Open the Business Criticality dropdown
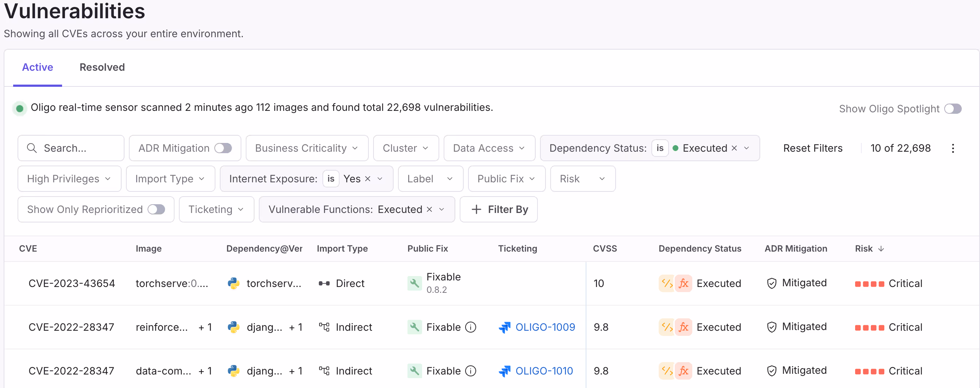Image resolution: width=980 pixels, height=388 pixels. tap(307, 148)
